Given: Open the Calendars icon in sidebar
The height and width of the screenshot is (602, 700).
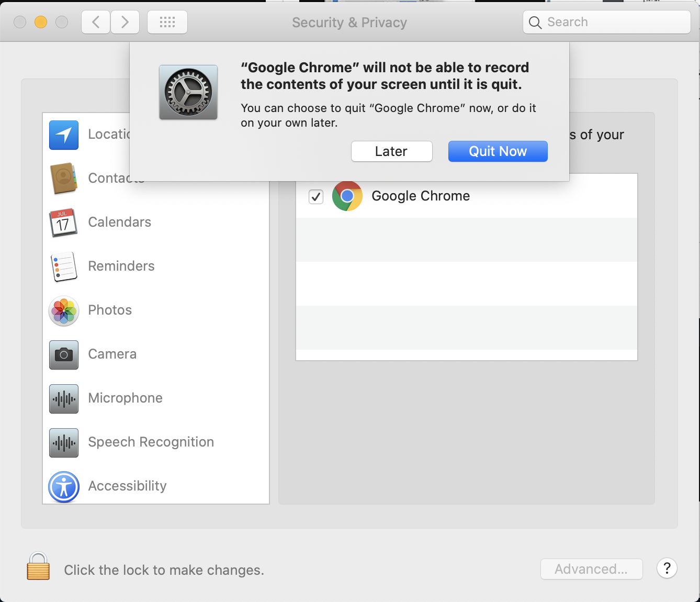Looking at the screenshot, I should 64,222.
